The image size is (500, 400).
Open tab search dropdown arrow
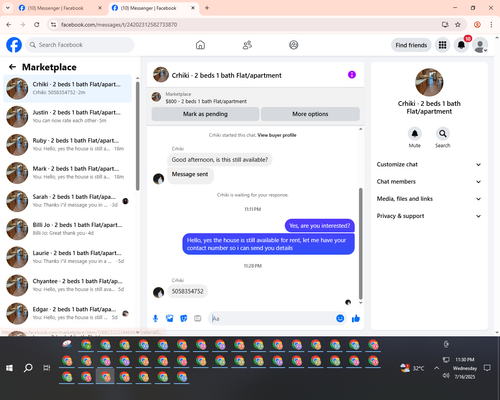coord(8,8)
